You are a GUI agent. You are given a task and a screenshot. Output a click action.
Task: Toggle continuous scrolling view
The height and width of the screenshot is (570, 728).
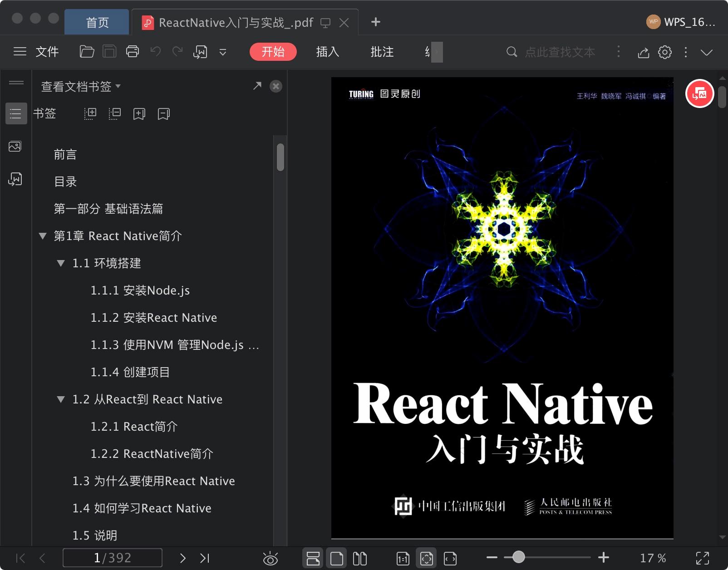click(313, 558)
